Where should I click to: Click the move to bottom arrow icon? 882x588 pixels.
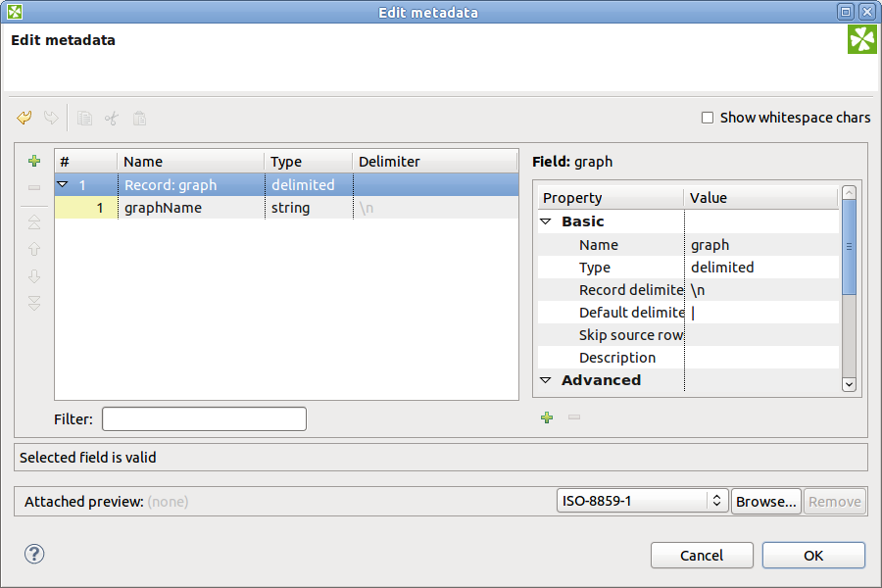point(34,303)
